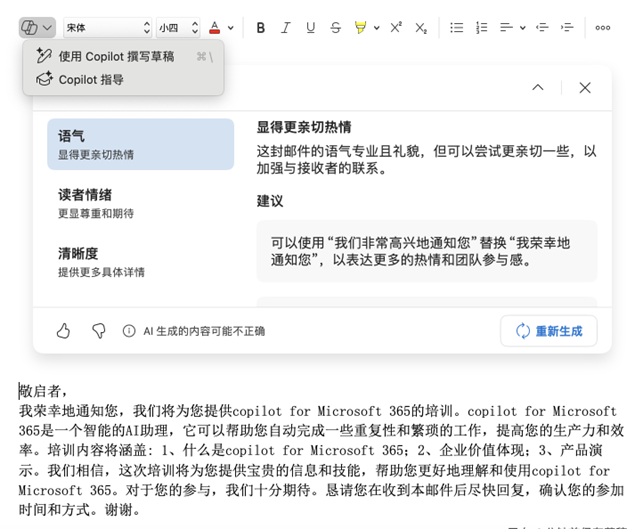Viewport: 643px width, 529px height.
Task: Decrease paragraph indent
Action: click(x=542, y=28)
